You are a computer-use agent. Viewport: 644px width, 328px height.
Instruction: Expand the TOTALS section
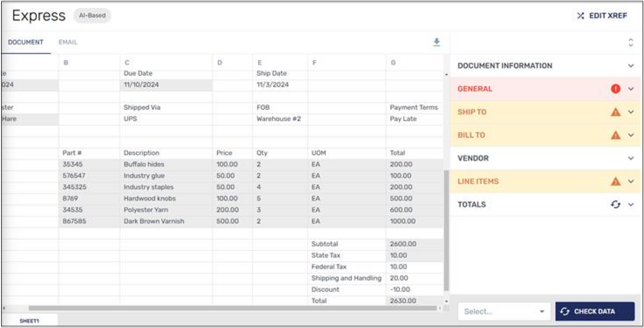630,204
